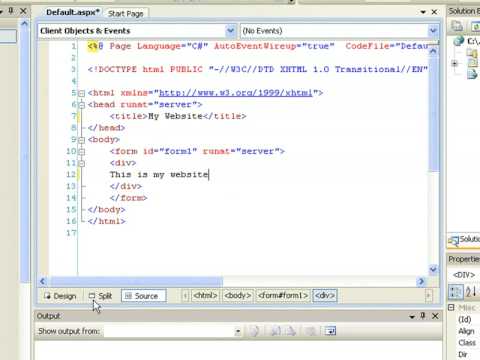
Task: Click the code editor scroll down arrow
Action: coord(433,269)
